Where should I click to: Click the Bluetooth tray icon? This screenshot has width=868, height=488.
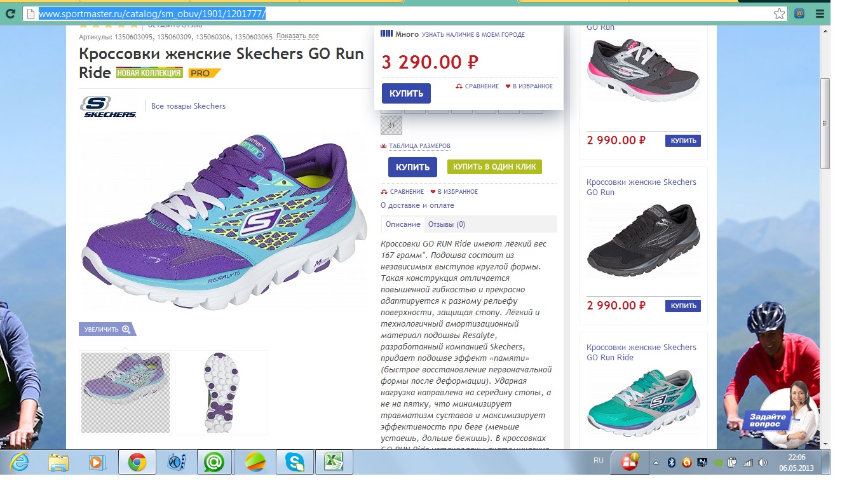(671, 463)
